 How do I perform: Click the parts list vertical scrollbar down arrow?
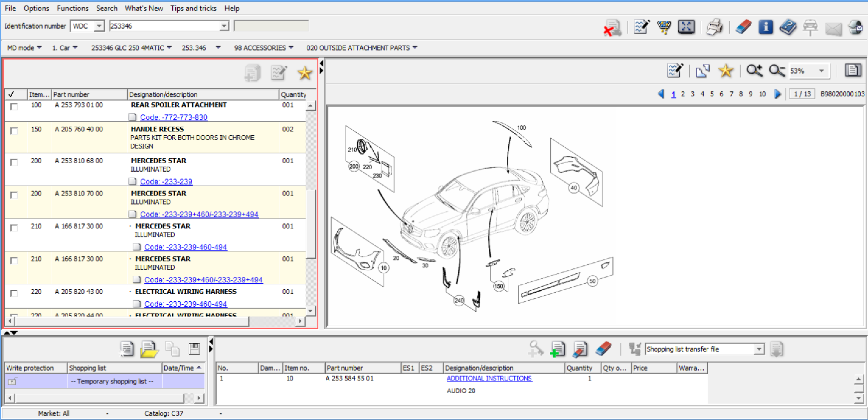click(x=310, y=310)
